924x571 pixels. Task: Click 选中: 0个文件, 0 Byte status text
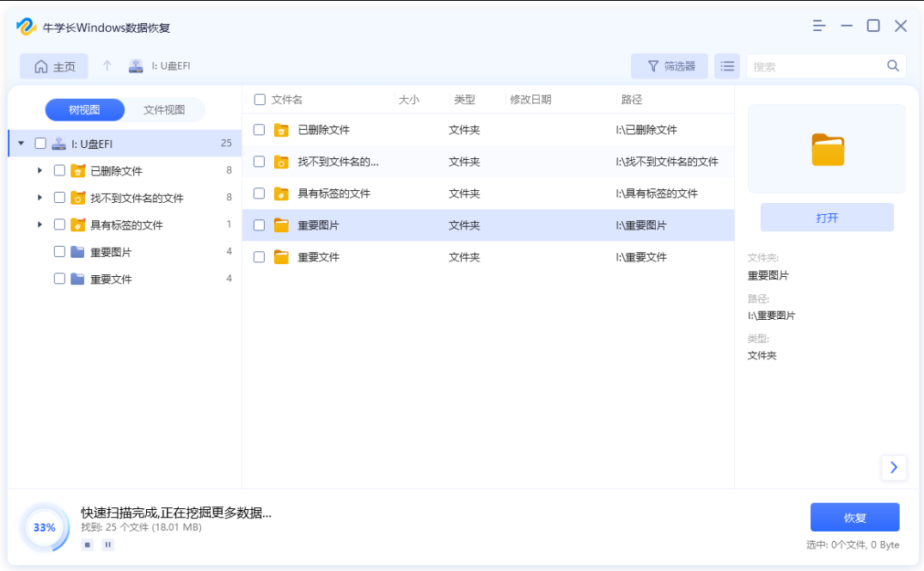pos(853,544)
